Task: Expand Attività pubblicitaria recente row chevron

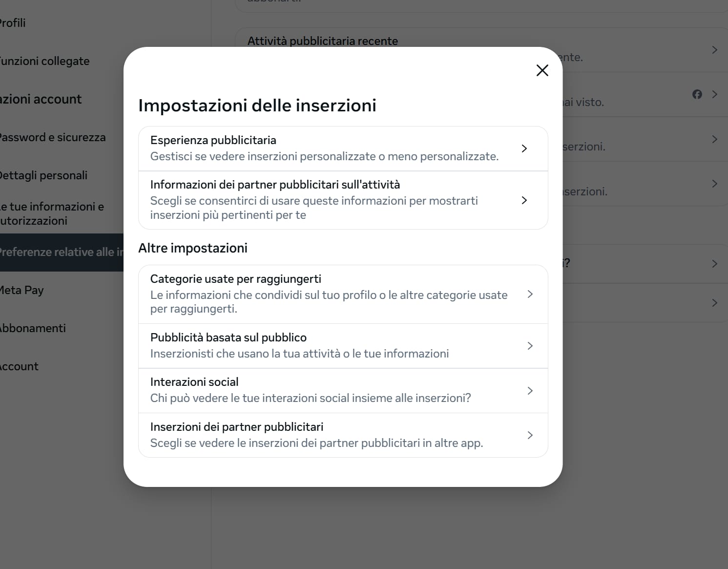Action: pyautogui.click(x=714, y=50)
